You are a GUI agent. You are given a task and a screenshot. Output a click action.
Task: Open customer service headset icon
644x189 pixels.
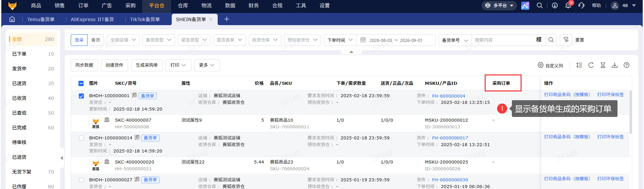(x=581, y=6)
